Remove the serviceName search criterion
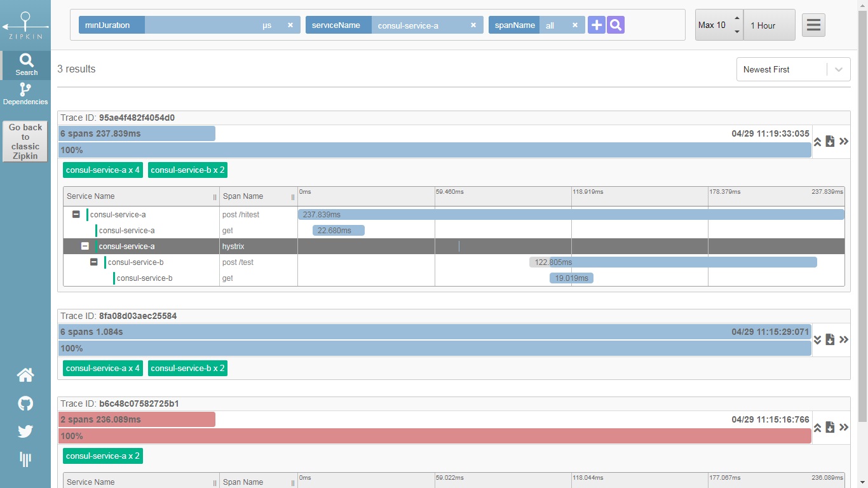The image size is (868, 488). tap(473, 25)
